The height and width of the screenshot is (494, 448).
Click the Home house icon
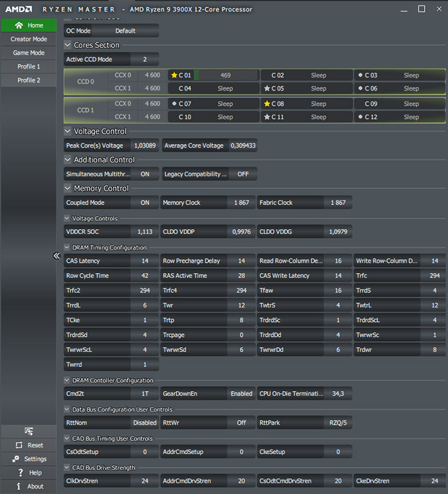pos(19,25)
